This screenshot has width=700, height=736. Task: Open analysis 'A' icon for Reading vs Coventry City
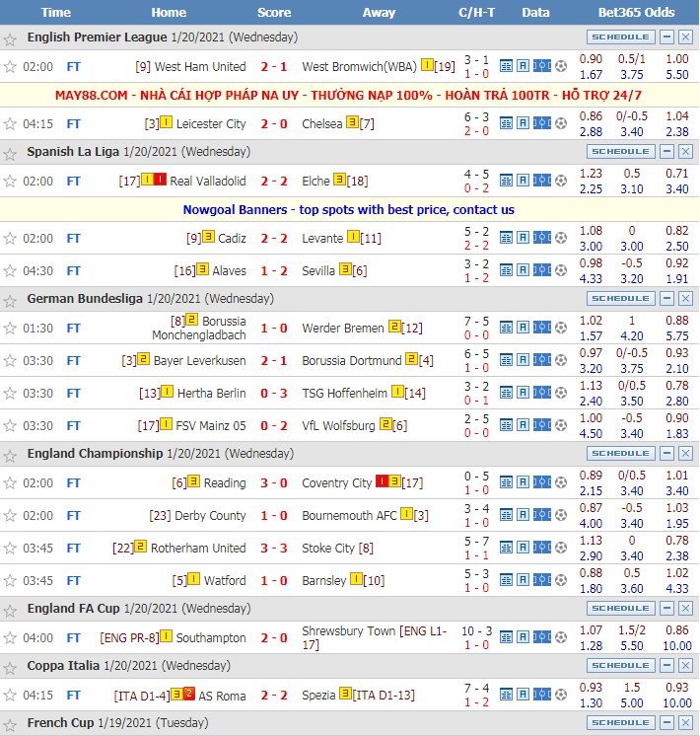523,482
